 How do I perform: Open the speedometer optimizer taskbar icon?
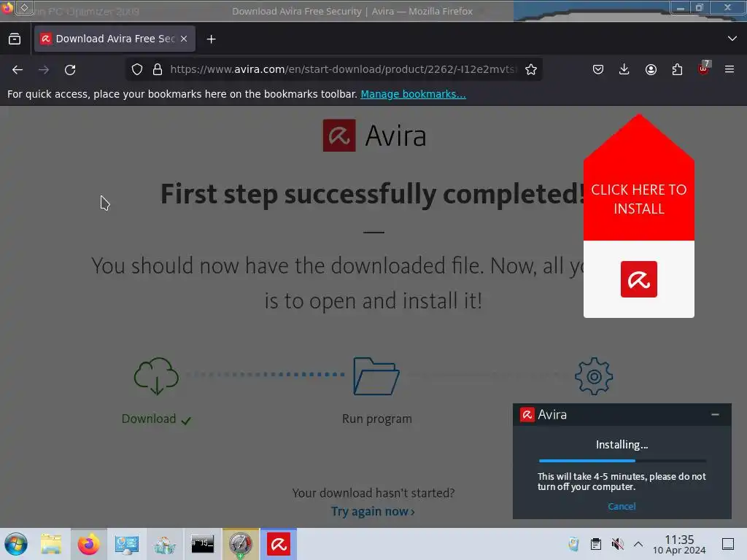[241, 544]
